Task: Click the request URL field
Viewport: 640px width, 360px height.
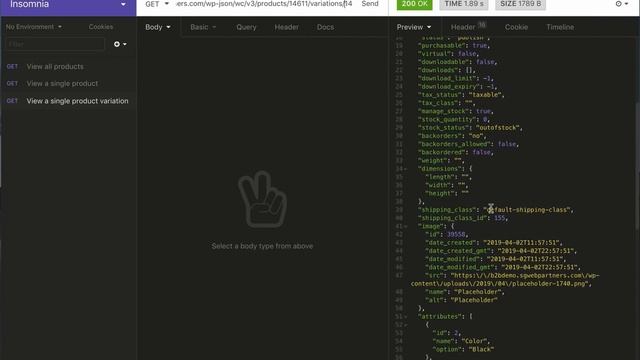Action: pos(264,4)
